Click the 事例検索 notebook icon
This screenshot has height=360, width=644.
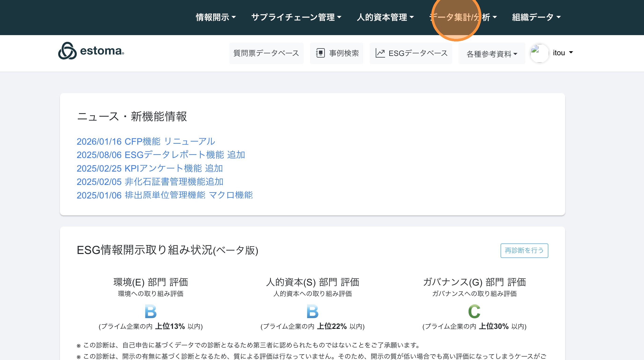click(x=320, y=53)
